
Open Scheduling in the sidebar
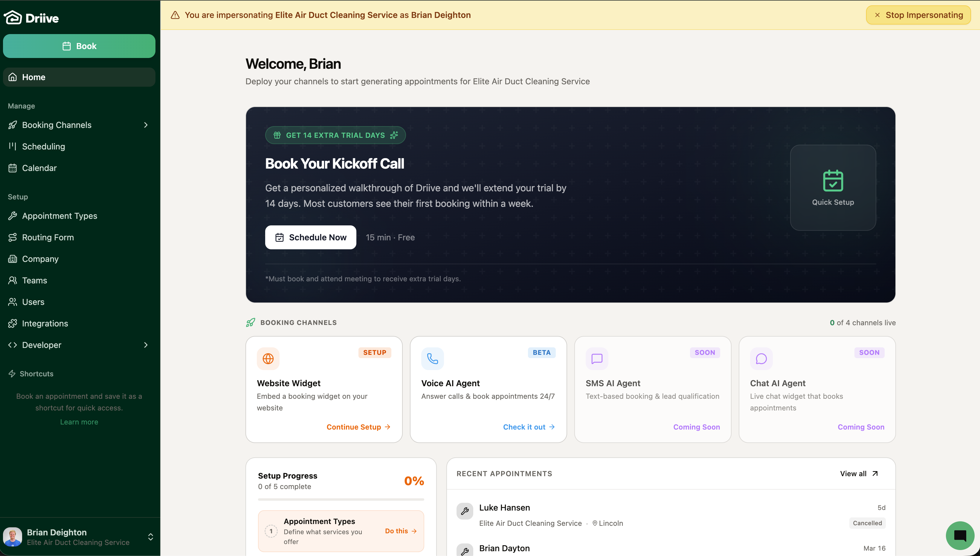[44, 147]
